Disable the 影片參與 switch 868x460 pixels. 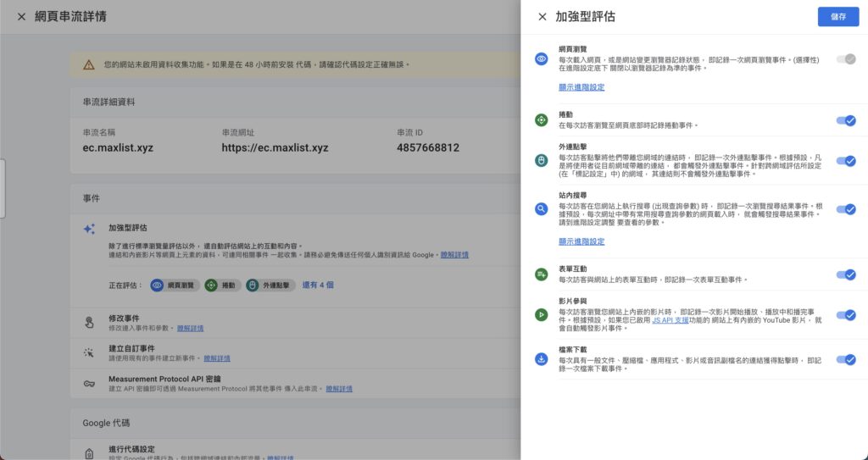pos(846,315)
